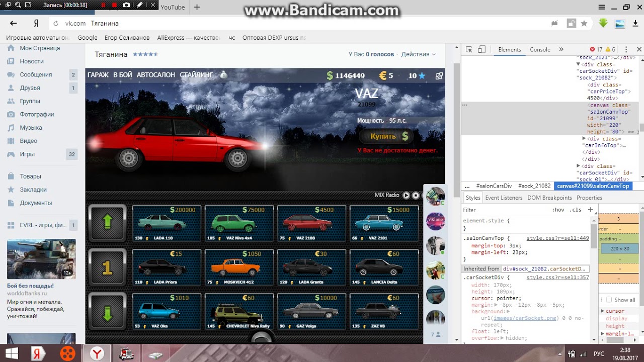Screen dimensions: 644x362
Task: Select the LADA Granta car card
Action: tap(311, 267)
